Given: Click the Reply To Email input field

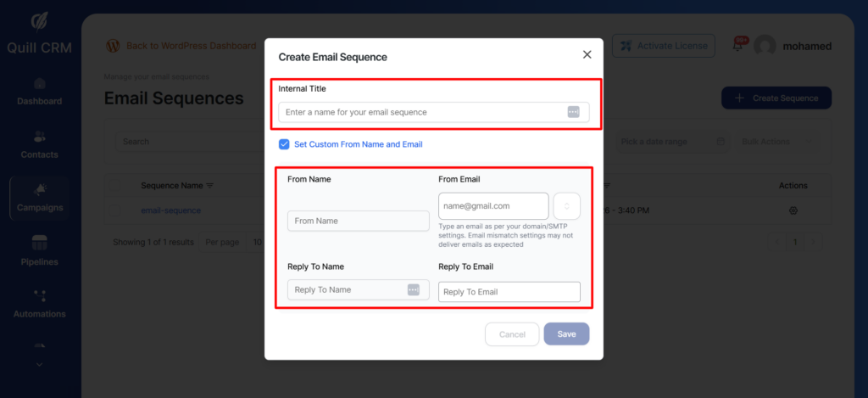Looking at the screenshot, I should click(x=509, y=292).
